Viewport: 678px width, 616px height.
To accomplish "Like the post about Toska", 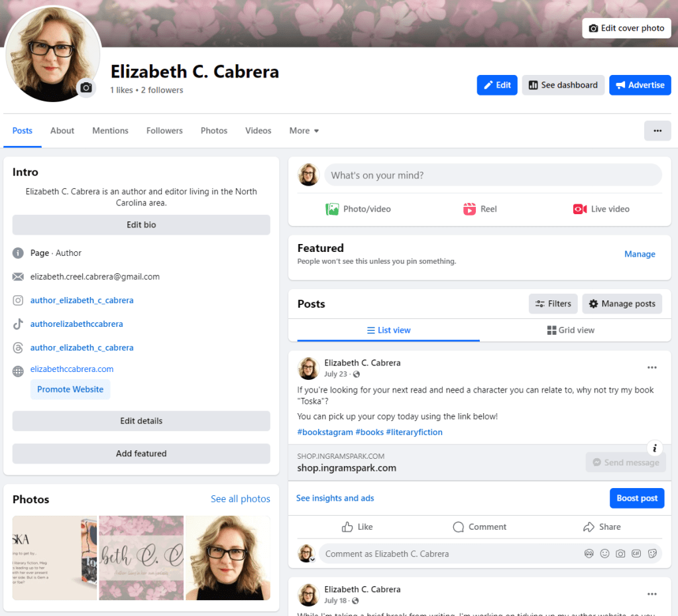I will (357, 526).
